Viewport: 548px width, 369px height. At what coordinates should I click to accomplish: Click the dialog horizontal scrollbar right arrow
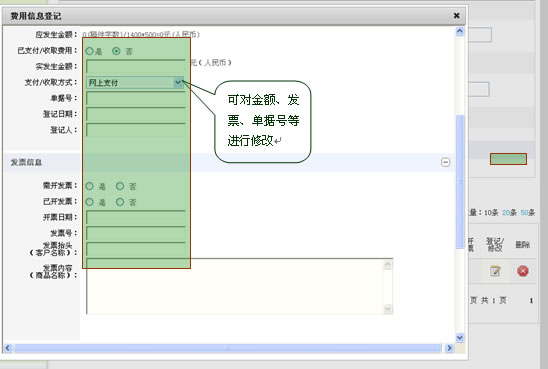pos(449,348)
